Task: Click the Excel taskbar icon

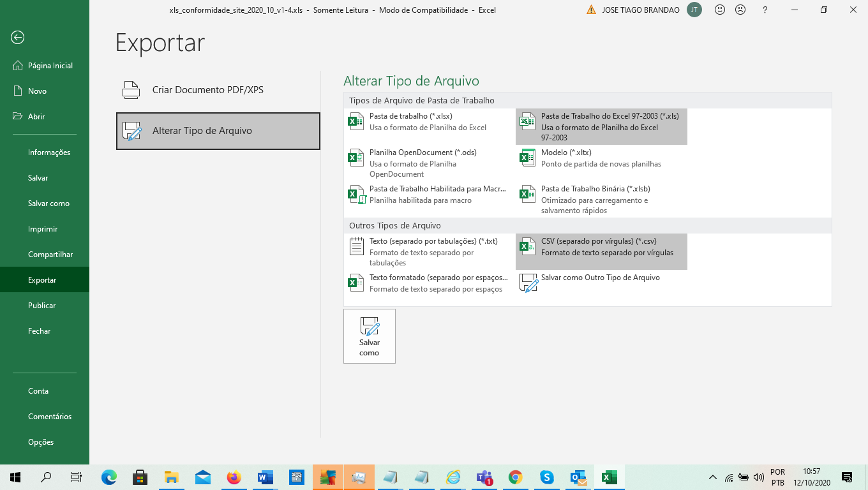Action: point(610,477)
